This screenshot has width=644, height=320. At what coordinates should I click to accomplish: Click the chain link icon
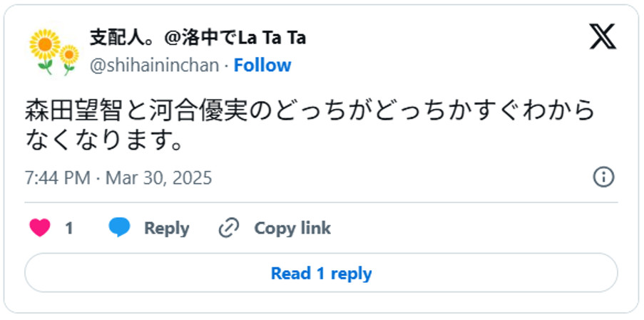[x=228, y=228]
